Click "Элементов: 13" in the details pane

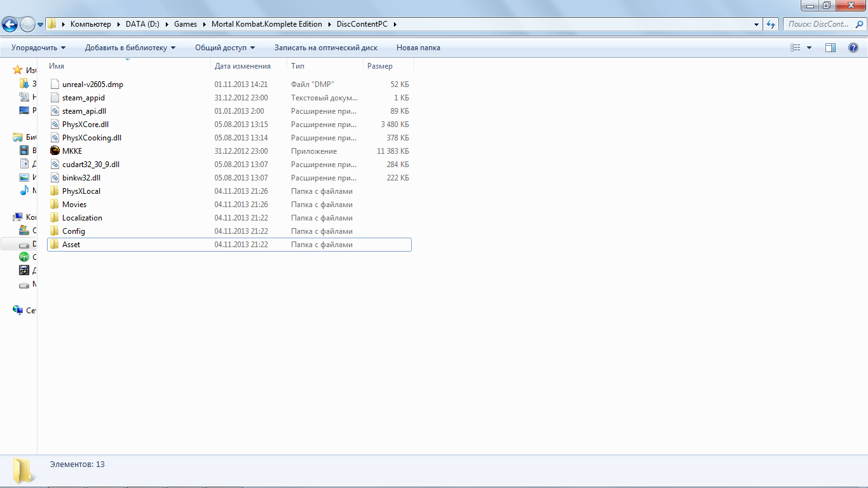78,464
